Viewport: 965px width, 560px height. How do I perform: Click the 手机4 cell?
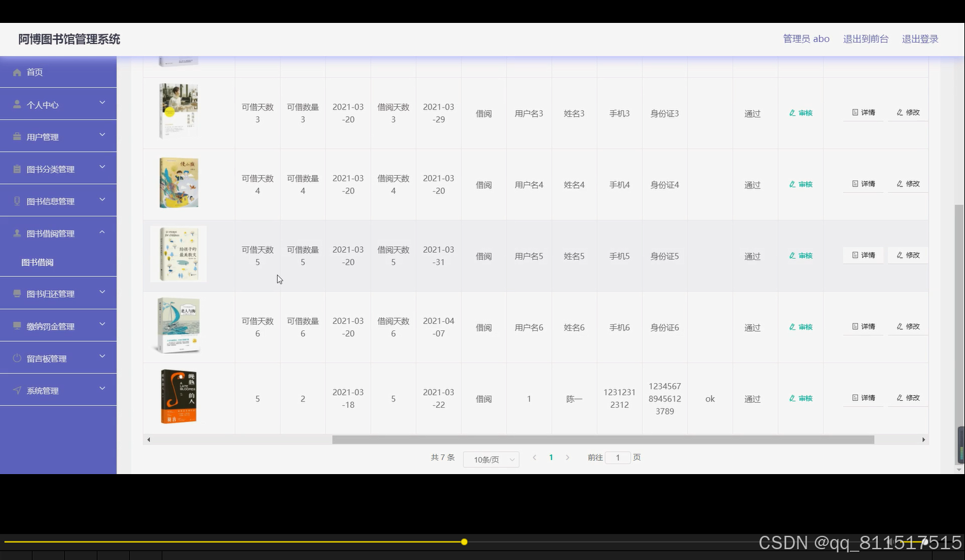pyautogui.click(x=619, y=185)
